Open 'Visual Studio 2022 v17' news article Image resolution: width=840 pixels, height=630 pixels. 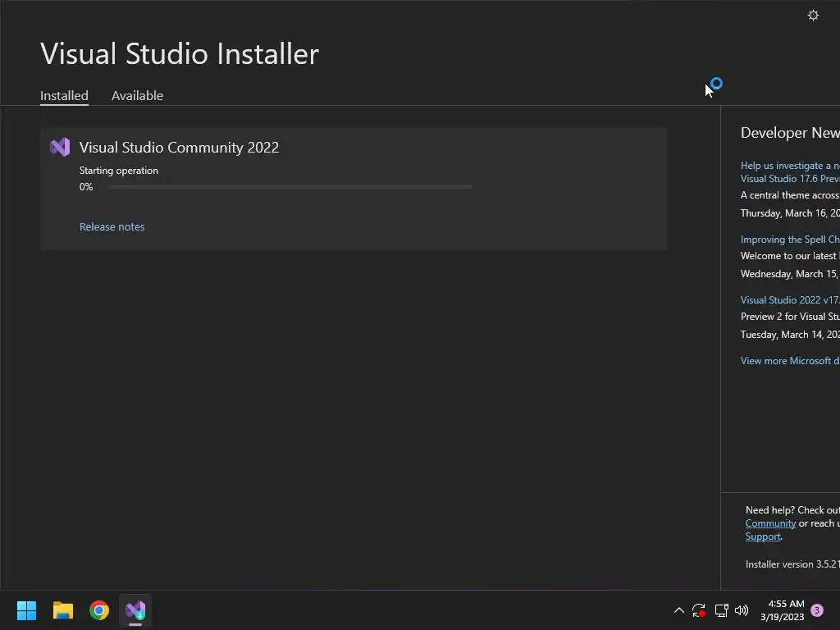pyautogui.click(x=790, y=300)
